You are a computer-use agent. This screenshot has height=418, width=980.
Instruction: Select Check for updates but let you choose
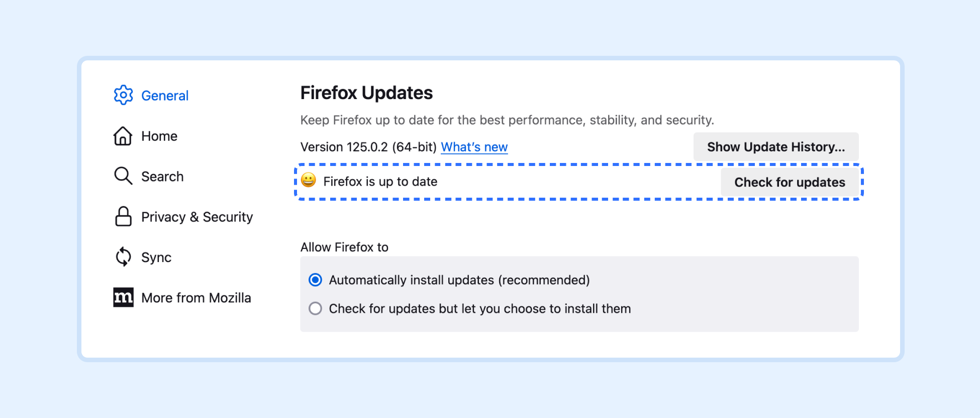[315, 308]
